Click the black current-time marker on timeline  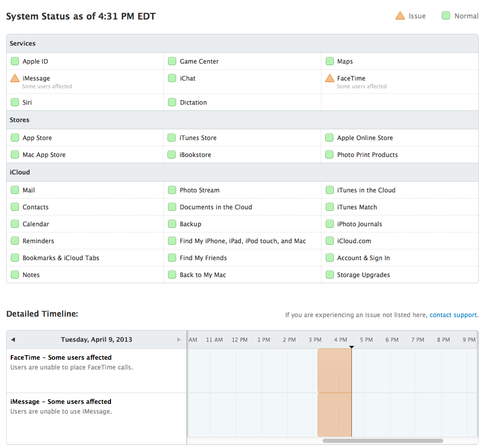(351, 347)
